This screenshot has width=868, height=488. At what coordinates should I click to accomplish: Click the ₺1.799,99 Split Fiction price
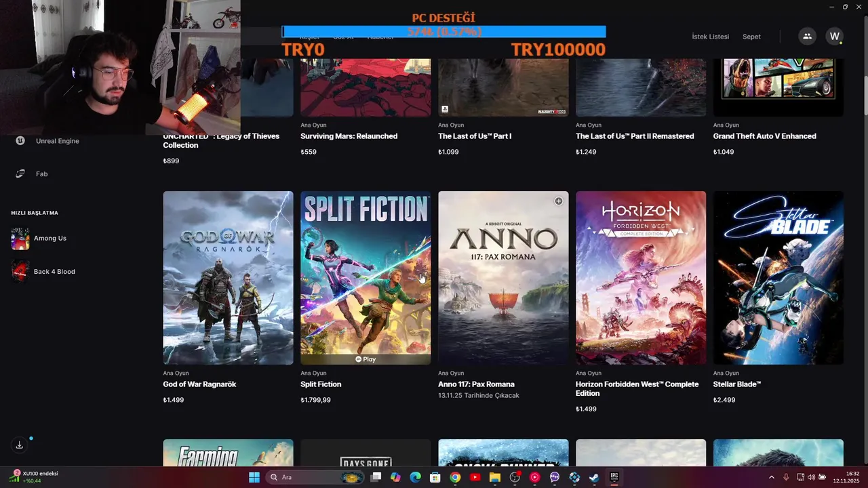pyautogui.click(x=315, y=400)
